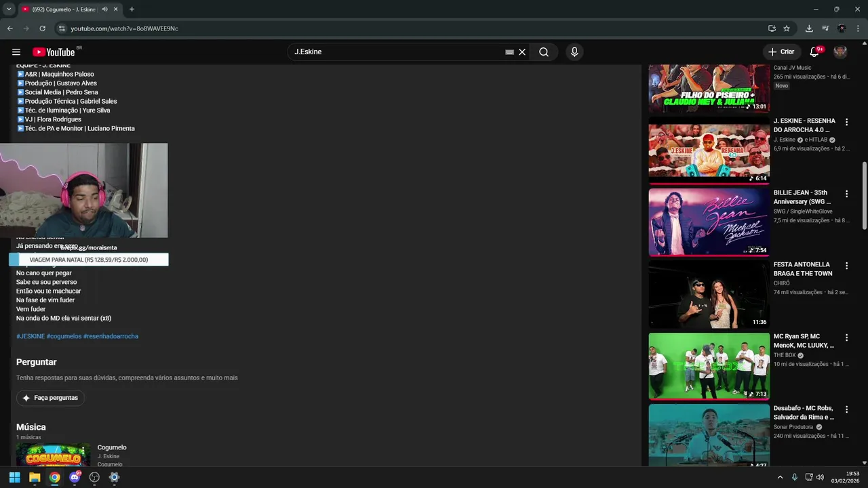Image resolution: width=868 pixels, height=488 pixels.
Task: Click the VIAGEM PARA NATAL donation goal bar
Action: point(89,260)
